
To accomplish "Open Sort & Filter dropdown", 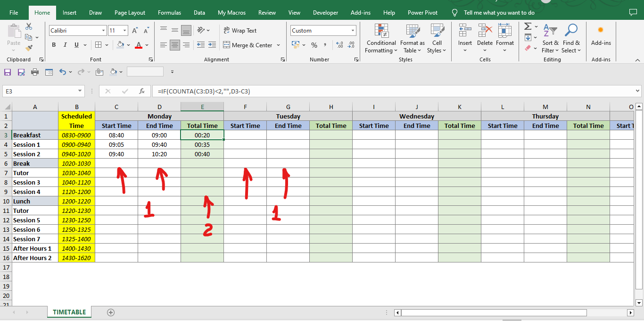I will (x=550, y=38).
